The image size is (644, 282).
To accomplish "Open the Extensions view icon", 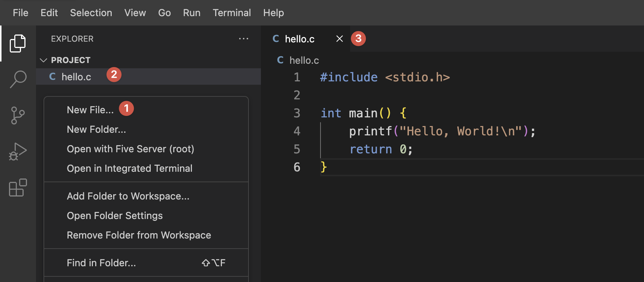I will coord(18,187).
